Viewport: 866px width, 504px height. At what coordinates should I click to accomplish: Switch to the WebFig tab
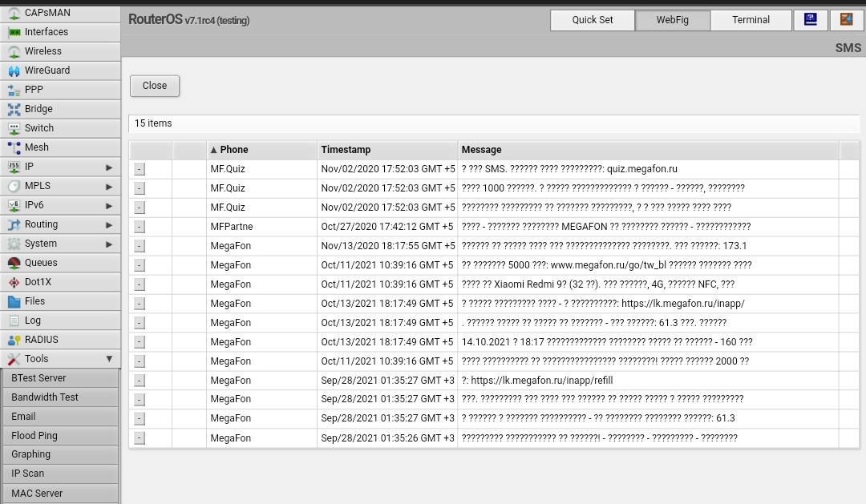pos(672,20)
